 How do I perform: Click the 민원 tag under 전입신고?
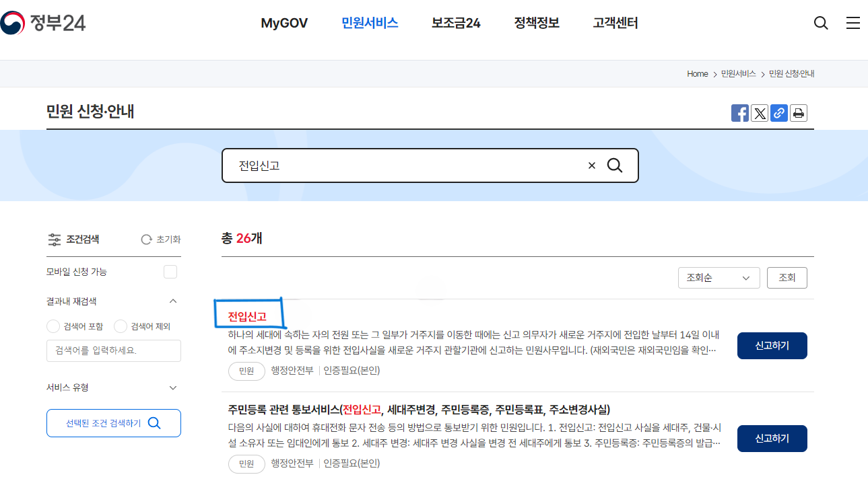246,371
